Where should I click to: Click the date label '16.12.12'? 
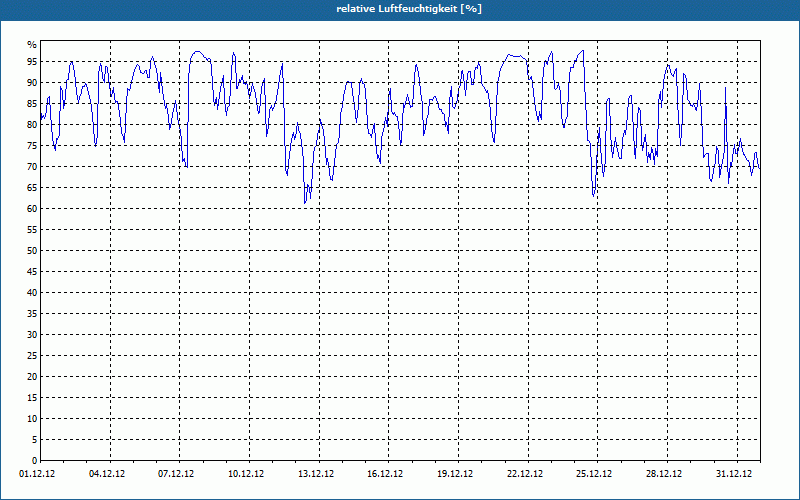coord(385,474)
